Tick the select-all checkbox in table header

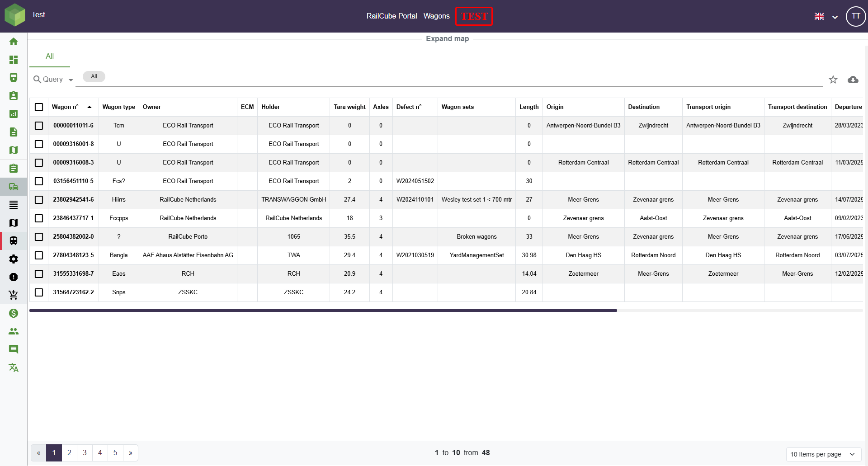(x=39, y=107)
